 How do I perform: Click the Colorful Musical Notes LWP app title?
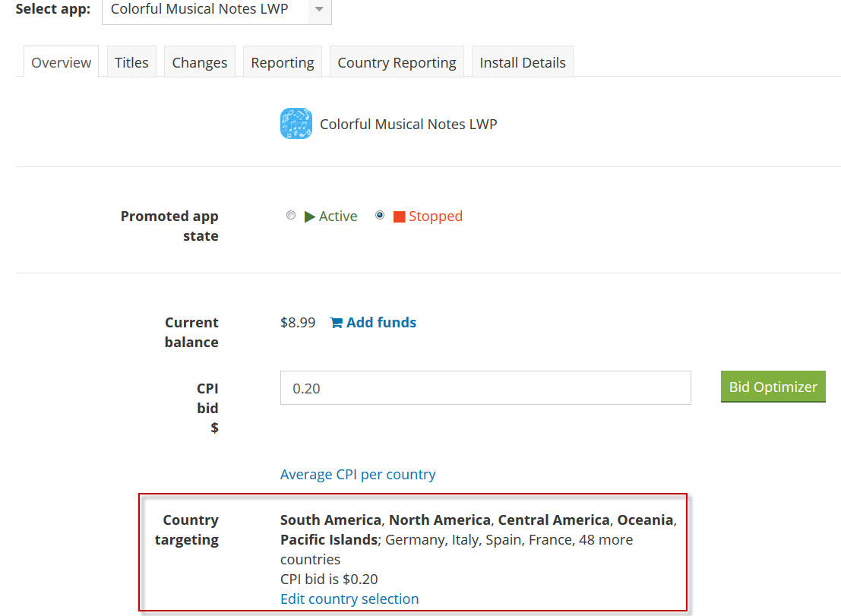coord(409,124)
